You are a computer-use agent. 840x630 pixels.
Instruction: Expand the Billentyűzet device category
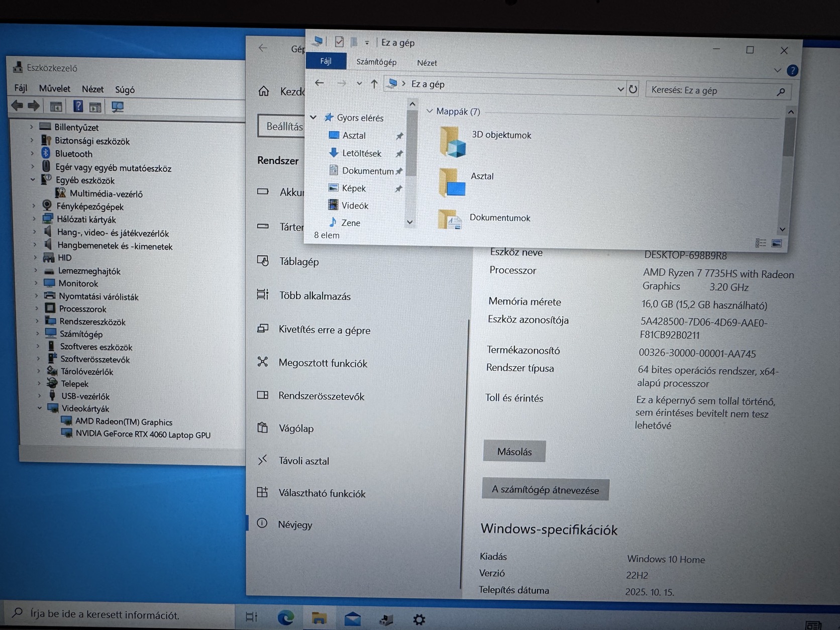31,127
